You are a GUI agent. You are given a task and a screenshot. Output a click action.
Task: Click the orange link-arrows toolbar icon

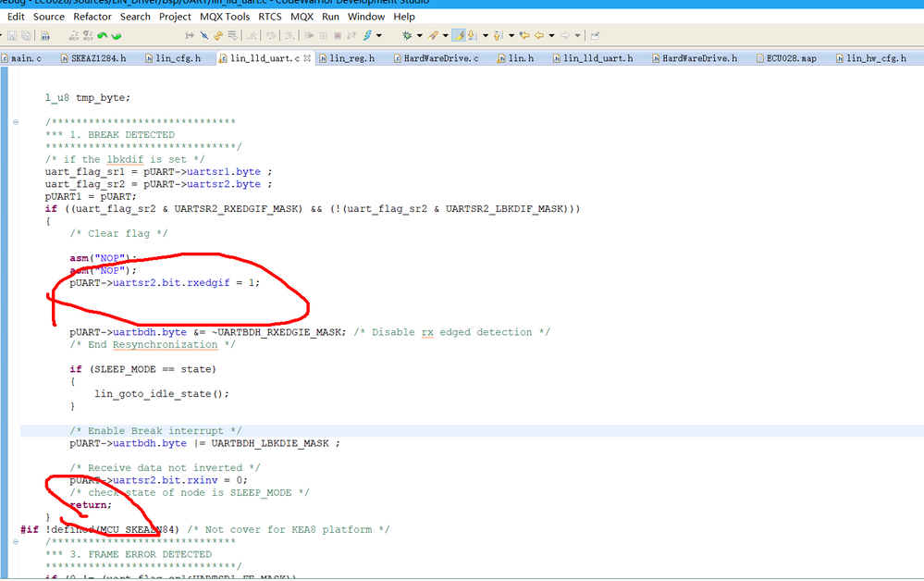(218, 35)
